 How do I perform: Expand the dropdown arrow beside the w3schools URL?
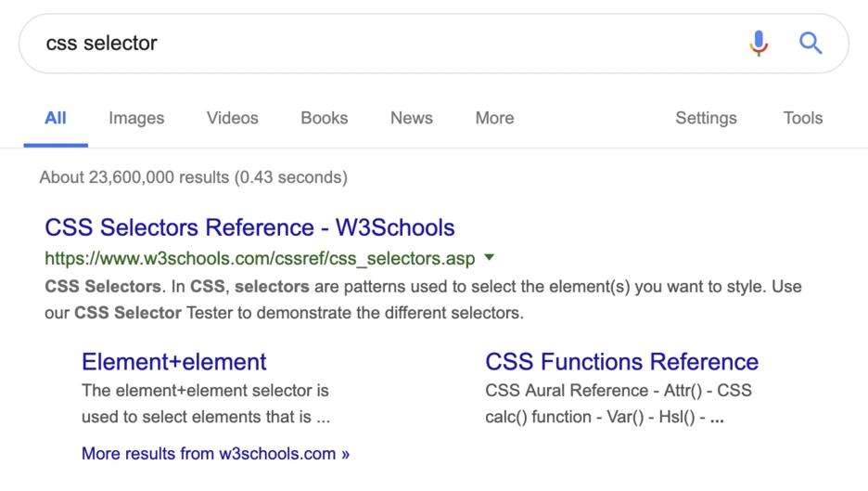coord(489,257)
